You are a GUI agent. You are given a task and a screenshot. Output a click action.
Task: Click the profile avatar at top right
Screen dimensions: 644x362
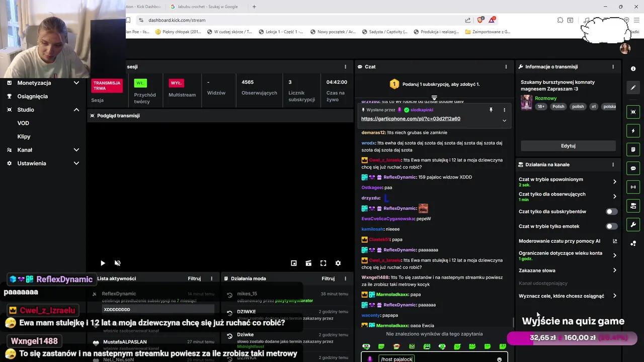(625, 48)
